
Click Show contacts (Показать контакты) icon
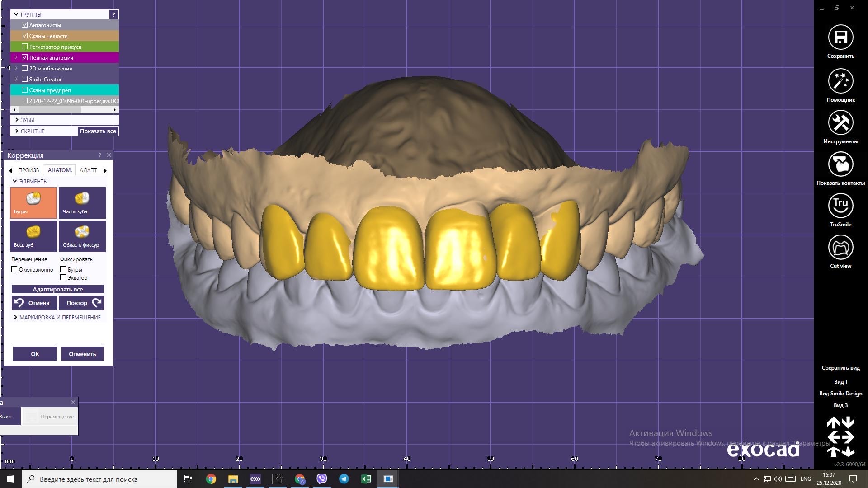point(840,164)
